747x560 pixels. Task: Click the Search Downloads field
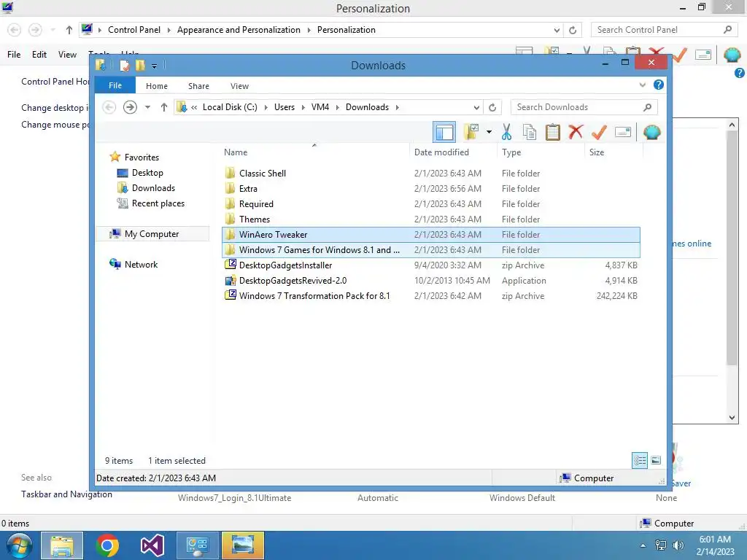click(584, 107)
